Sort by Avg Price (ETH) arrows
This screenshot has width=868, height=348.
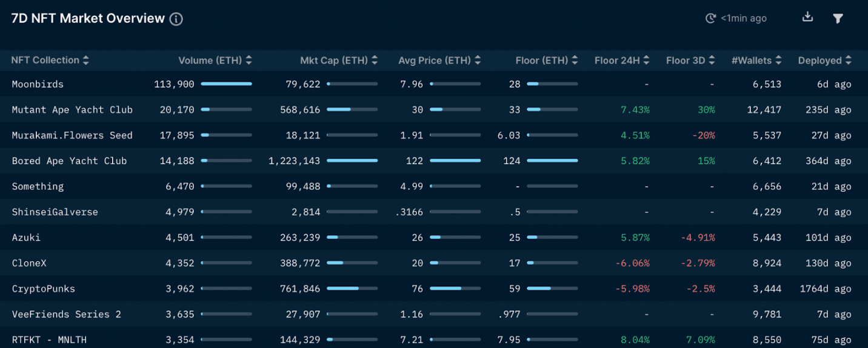pos(478,61)
